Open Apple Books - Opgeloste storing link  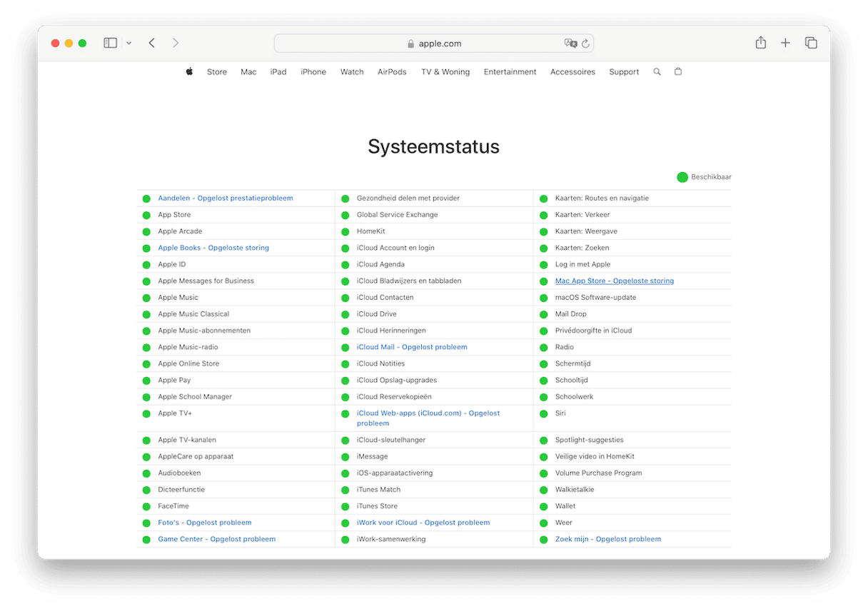tap(213, 248)
